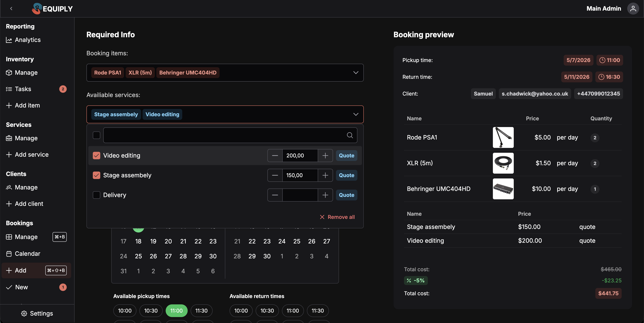Click Quote button for Video editing
The image size is (644, 323).
click(x=346, y=156)
